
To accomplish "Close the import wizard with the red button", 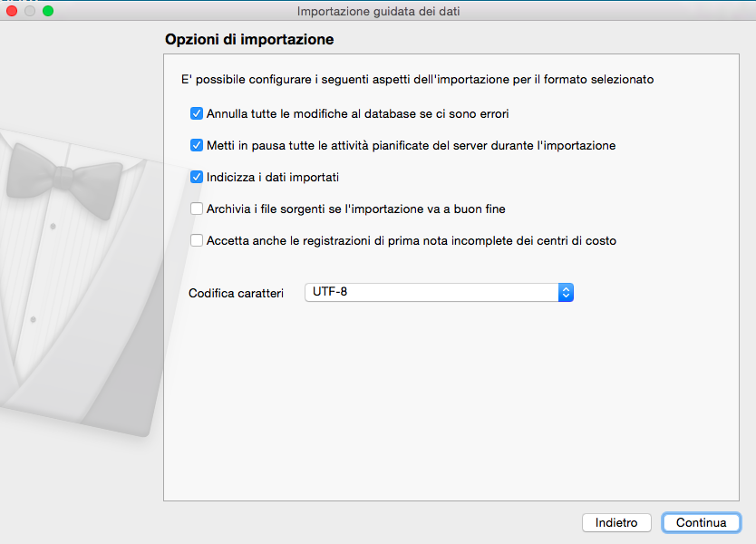I will tap(13, 11).
